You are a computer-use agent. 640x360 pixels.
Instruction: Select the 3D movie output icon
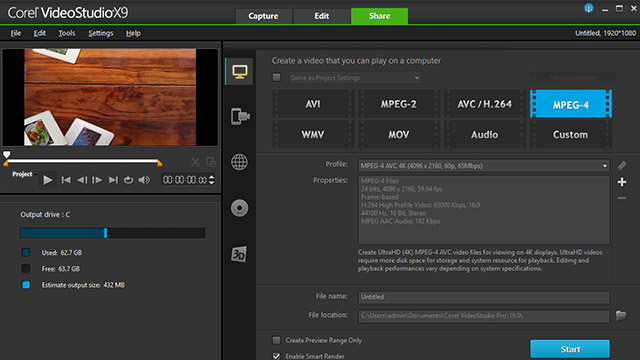point(239,254)
